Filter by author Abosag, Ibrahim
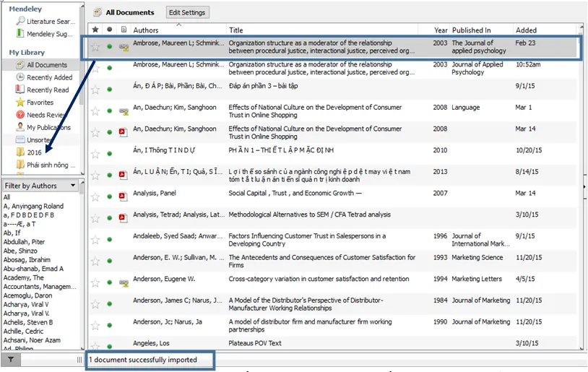 [x=27, y=259]
